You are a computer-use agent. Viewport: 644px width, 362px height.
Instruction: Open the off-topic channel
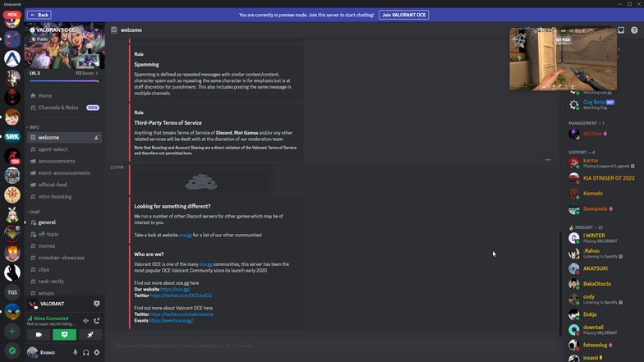[x=64, y=234]
